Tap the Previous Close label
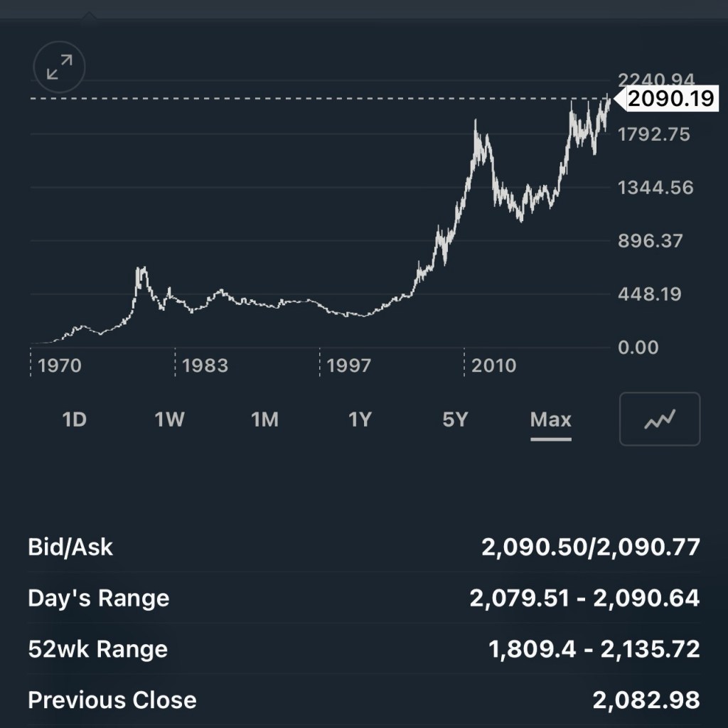Viewport: 728px width, 728px height. (x=112, y=700)
